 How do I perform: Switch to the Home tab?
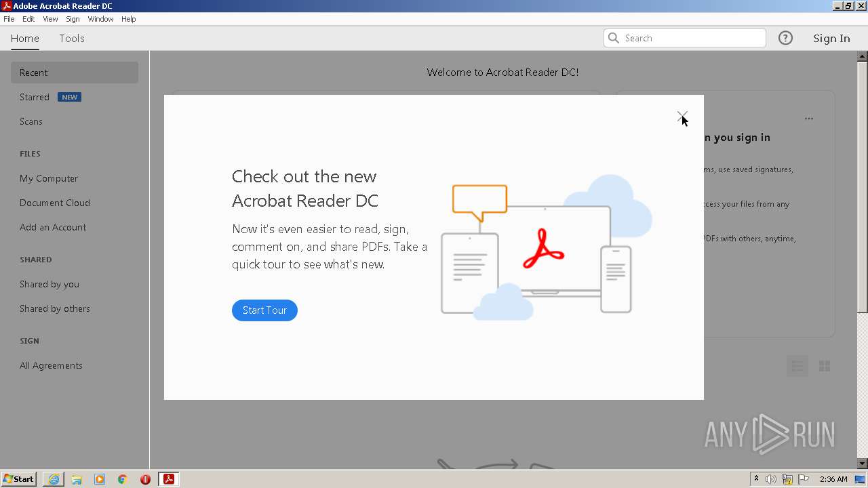pos(25,38)
